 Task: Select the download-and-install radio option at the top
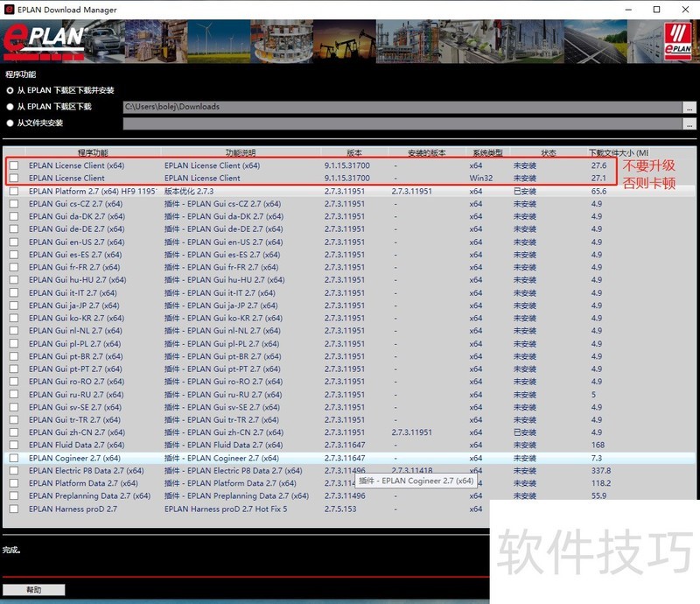coord(10,90)
